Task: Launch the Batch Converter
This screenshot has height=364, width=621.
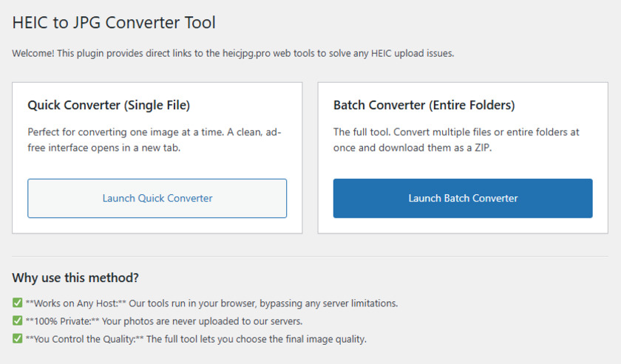Action: [463, 198]
